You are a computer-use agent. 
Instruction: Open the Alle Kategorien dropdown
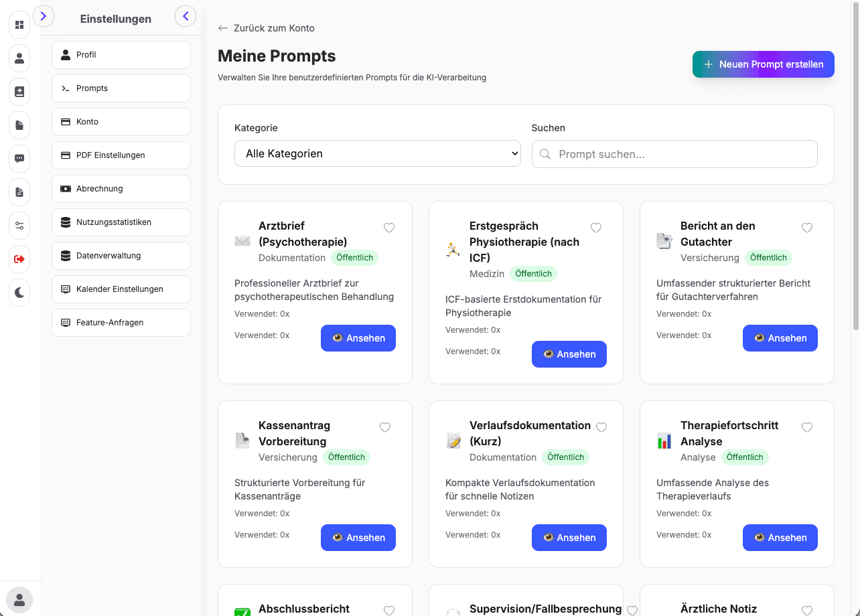(377, 153)
